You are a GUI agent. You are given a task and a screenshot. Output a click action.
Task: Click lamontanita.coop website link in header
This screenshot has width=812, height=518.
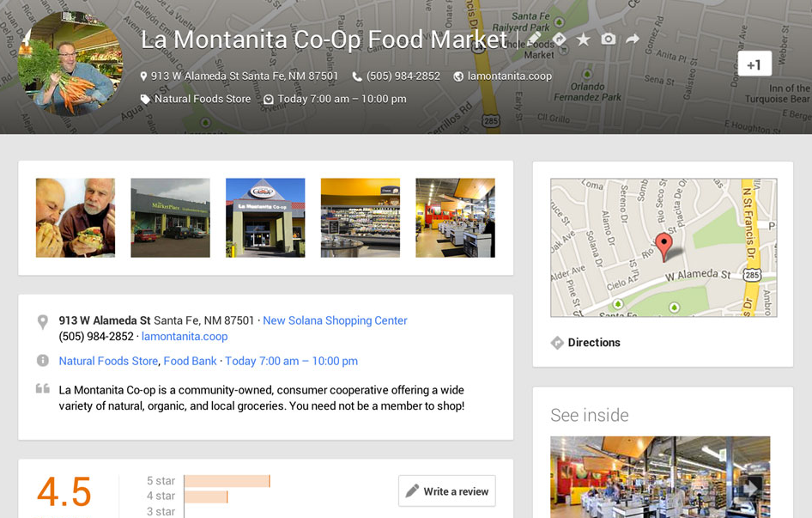[509, 76]
